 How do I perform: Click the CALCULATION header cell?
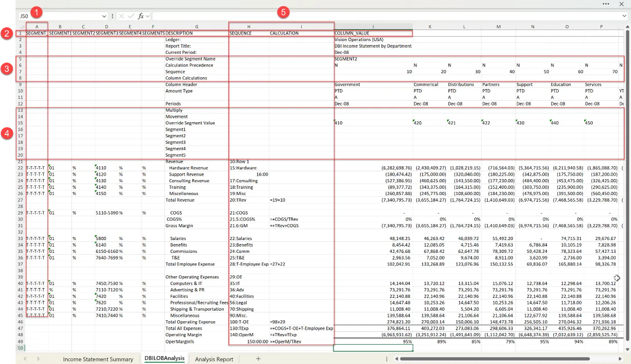[301, 33]
